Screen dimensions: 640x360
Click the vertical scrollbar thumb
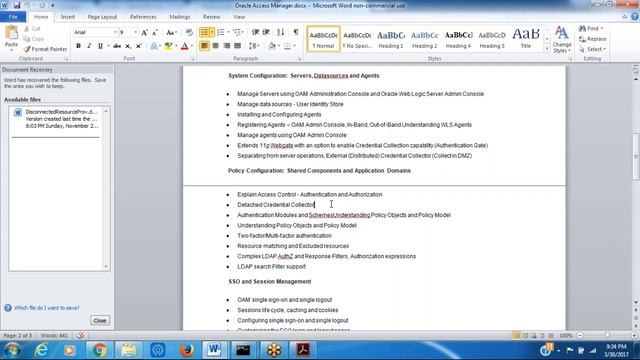(x=636, y=156)
